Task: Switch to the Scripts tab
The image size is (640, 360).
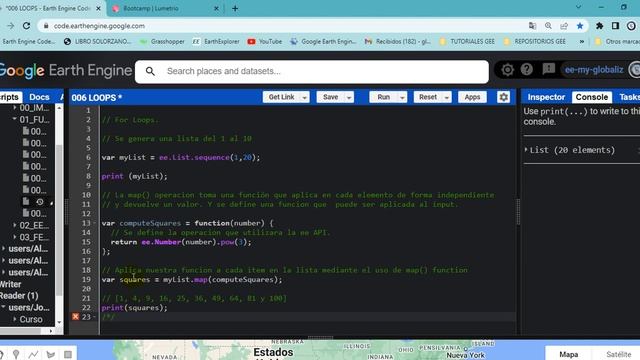Action: (x=10, y=97)
